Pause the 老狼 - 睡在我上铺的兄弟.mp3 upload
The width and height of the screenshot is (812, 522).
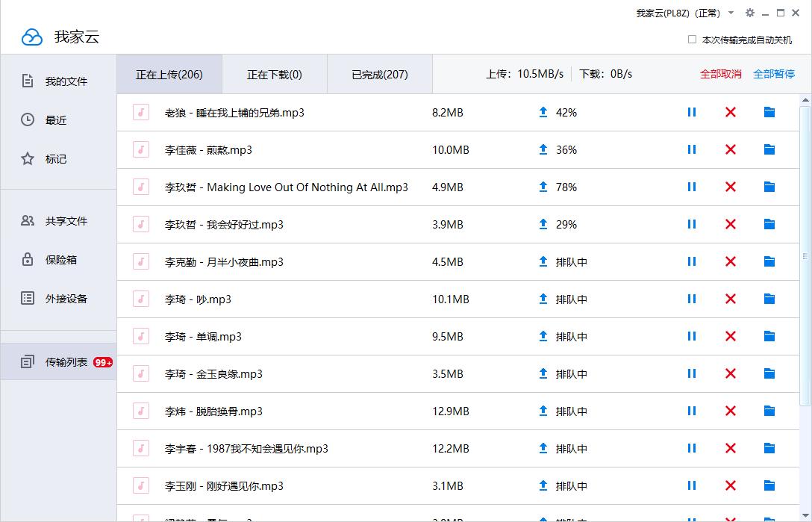tap(691, 112)
